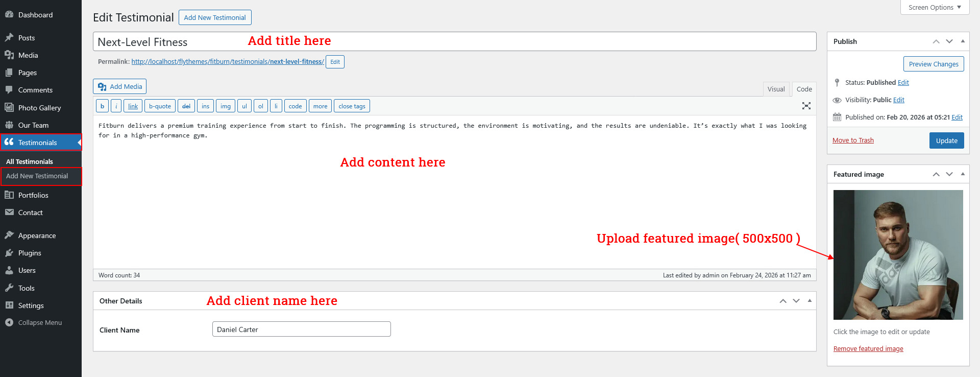Open Add New Testimonial submenu item

[x=37, y=176]
